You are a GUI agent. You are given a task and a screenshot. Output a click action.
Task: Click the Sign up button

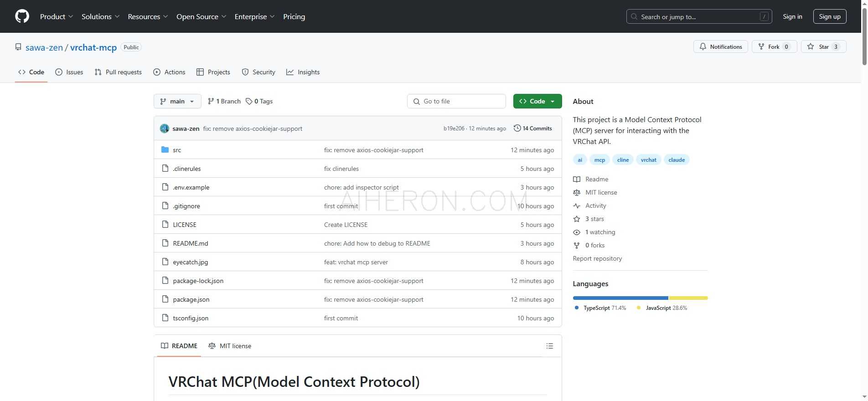coord(829,16)
